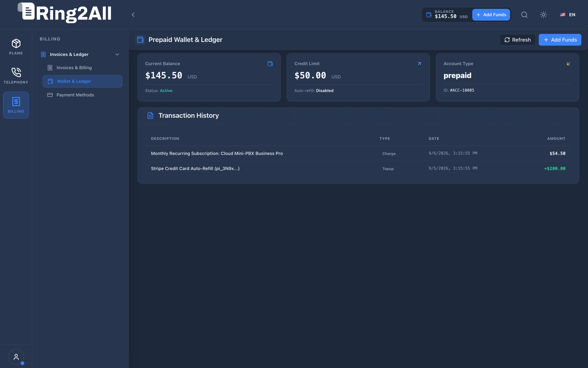Click the Topup type cell
The image size is (588, 368).
[x=388, y=169]
